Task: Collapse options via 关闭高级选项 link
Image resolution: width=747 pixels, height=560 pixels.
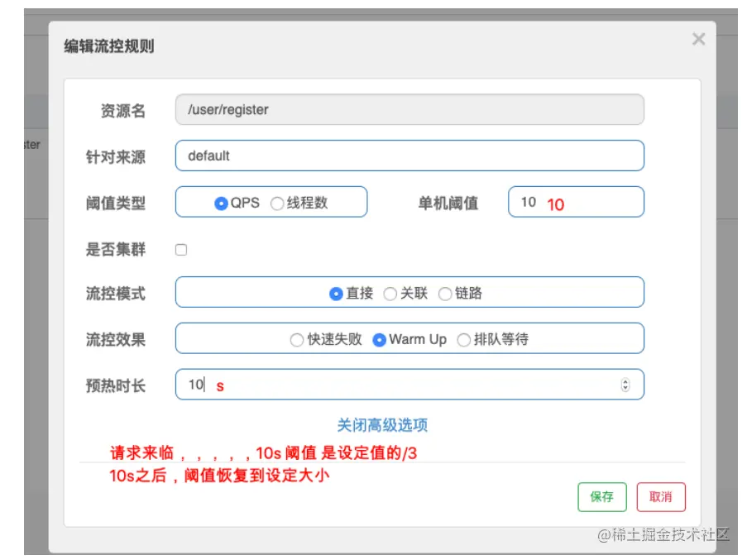Action: [x=382, y=425]
